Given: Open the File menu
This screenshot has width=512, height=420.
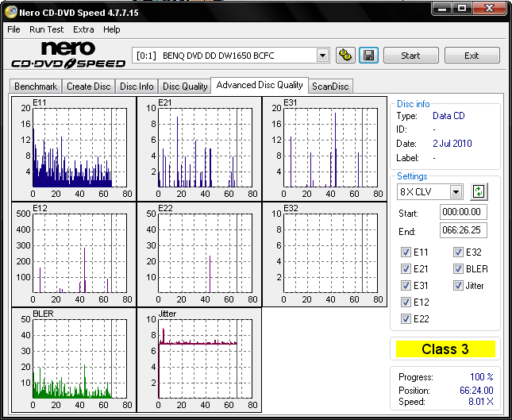Looking at the screenshot, I should (x=13, y=29).
